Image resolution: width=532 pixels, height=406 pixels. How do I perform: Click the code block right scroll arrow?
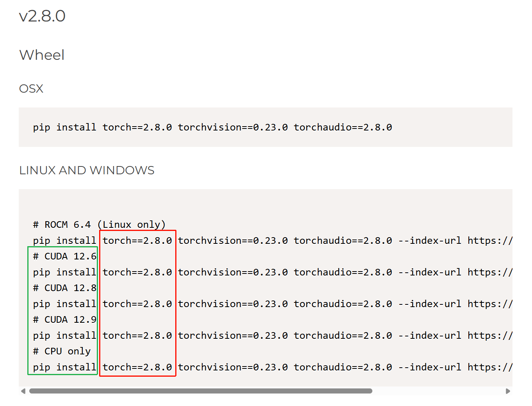[x=508, y=391]
